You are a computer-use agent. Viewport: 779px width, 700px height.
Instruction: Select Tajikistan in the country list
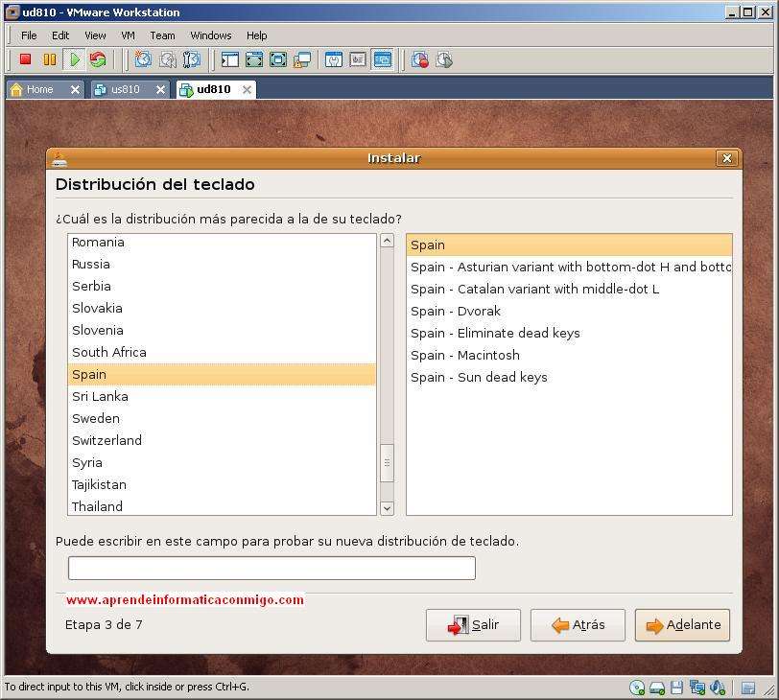[x=222, y=484]
